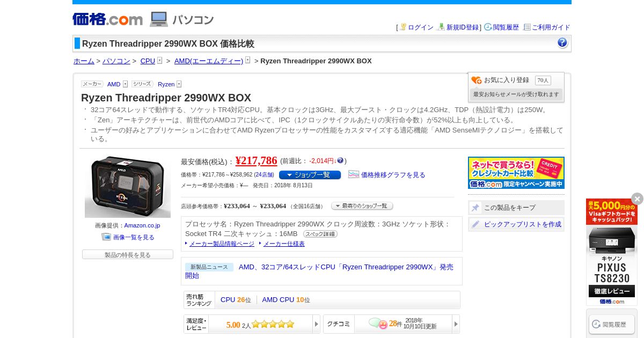
Task: Open 閲覧履歴 link in the header
Action: point(506,27)
